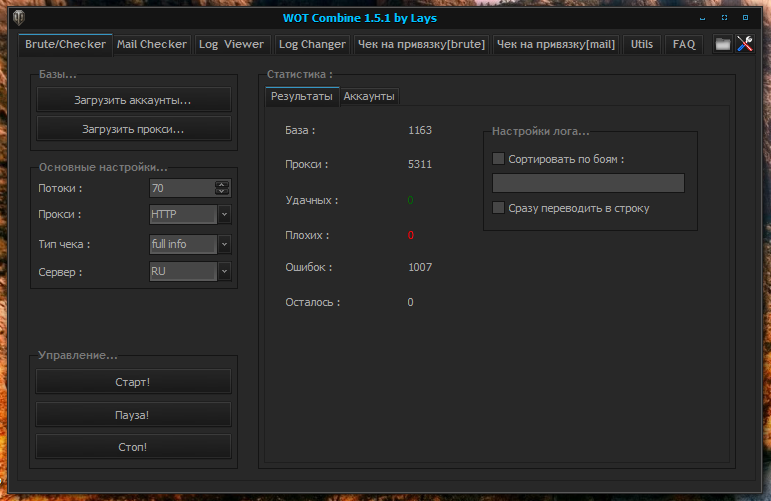
Task: Click the window title WOT Combine 1.5.1 by Lays
Action: coord(360,18)
